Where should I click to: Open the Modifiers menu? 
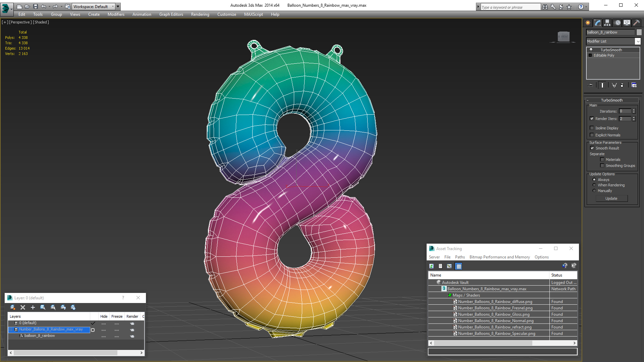116,14
